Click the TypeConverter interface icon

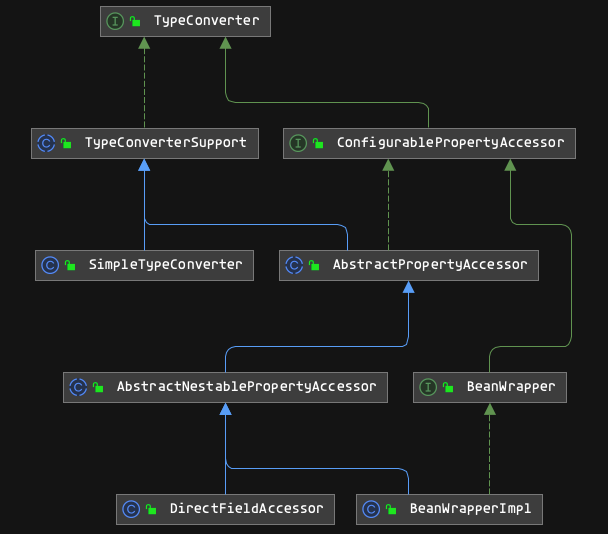click(x=115, y=21)
